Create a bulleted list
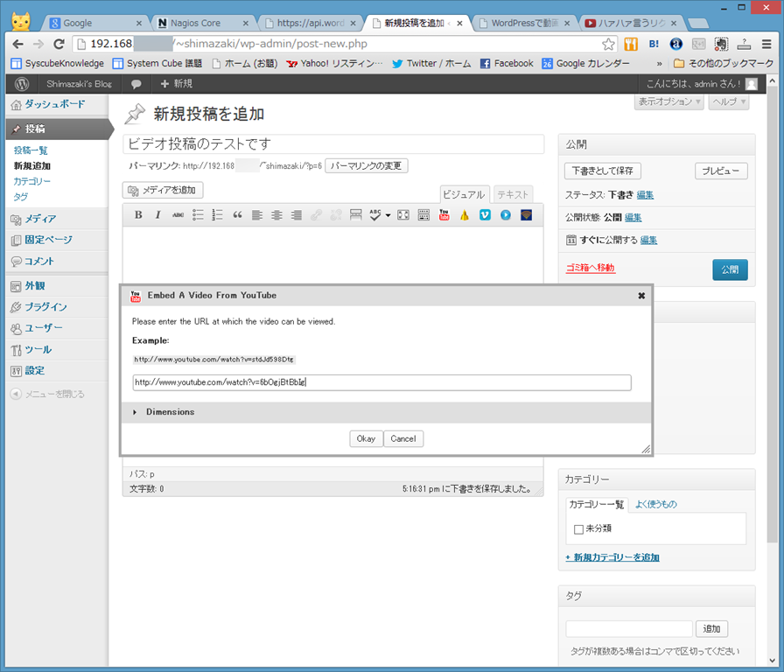Image resolution: width=784 pixels, height=672 pixels. pyautogui.click(x=198, y=215)
